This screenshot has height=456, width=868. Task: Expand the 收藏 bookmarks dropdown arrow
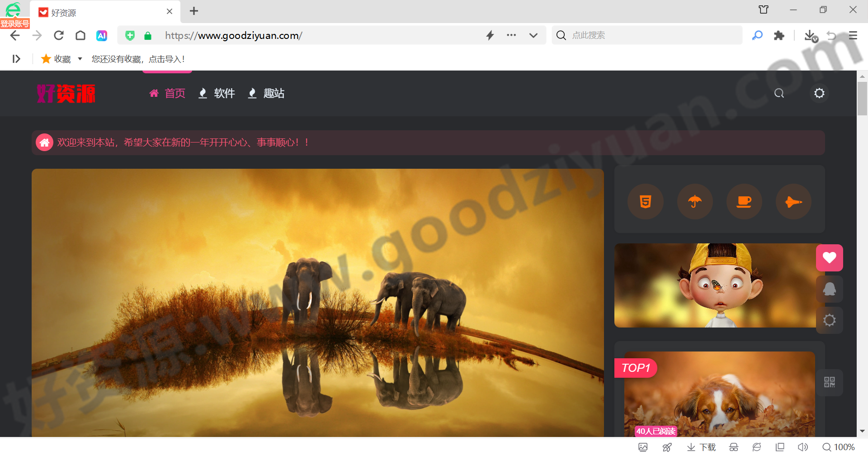point(80,59)
